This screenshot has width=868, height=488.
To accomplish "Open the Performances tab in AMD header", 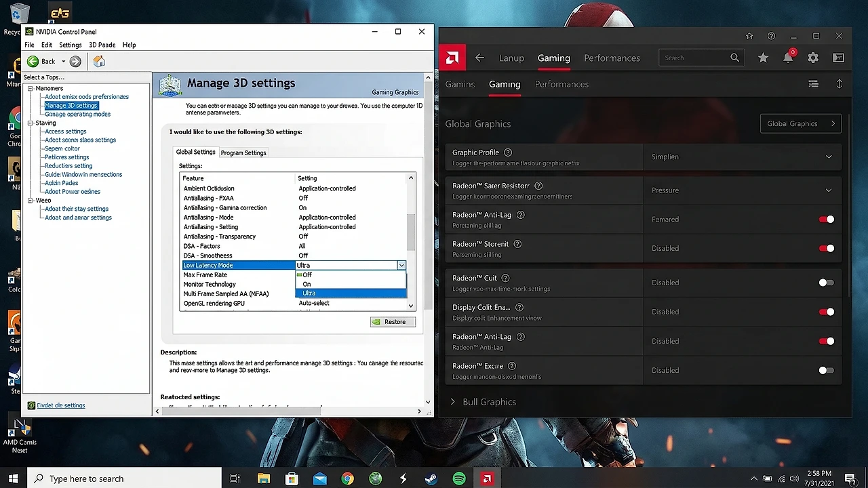I will click(x=612, y=58).
